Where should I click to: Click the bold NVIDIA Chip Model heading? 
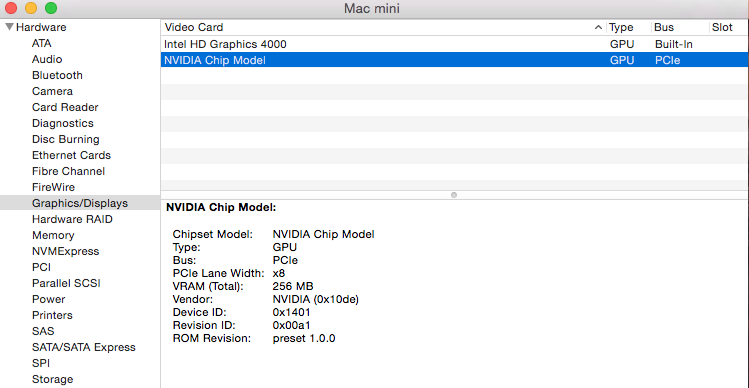221,208
